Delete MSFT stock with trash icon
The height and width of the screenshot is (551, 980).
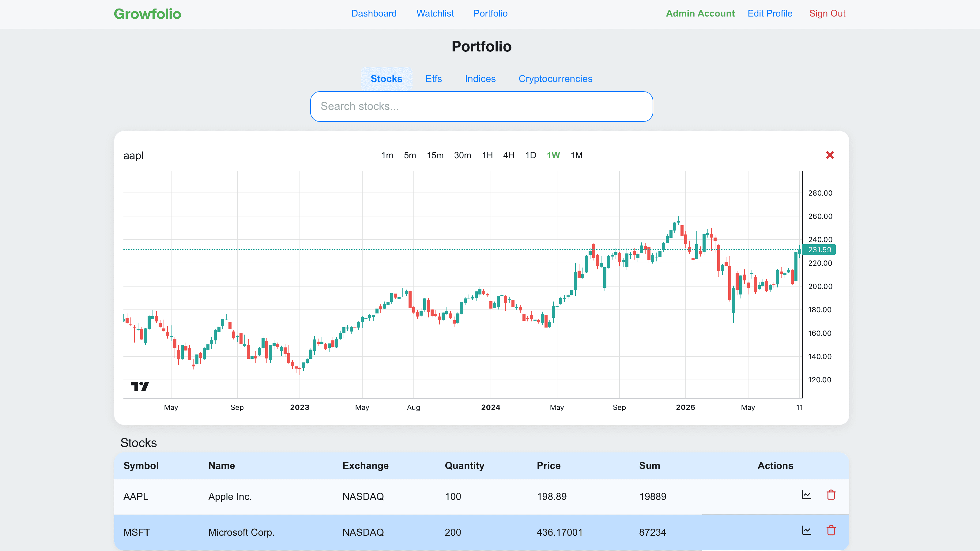(x=831, y=530)
